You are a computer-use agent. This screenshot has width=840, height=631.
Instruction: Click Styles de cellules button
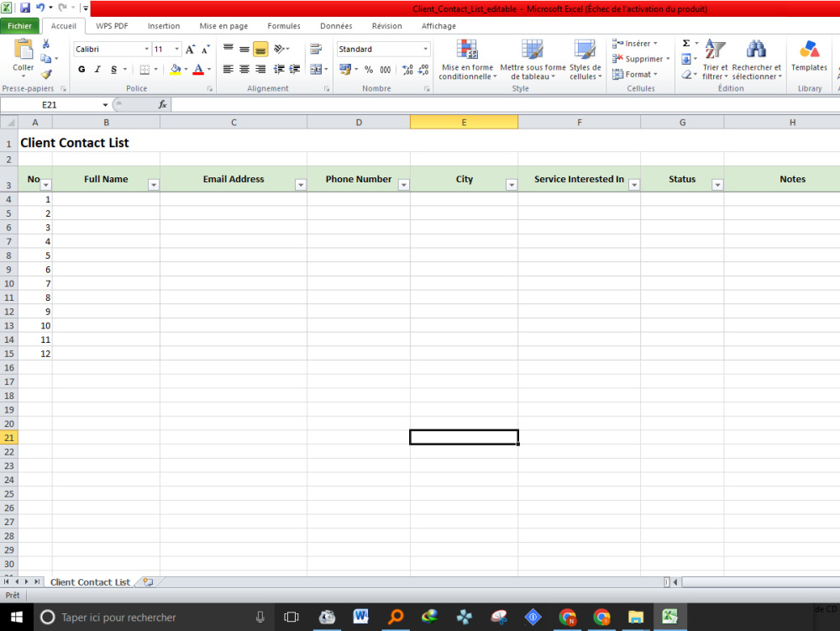click(585, 60)
